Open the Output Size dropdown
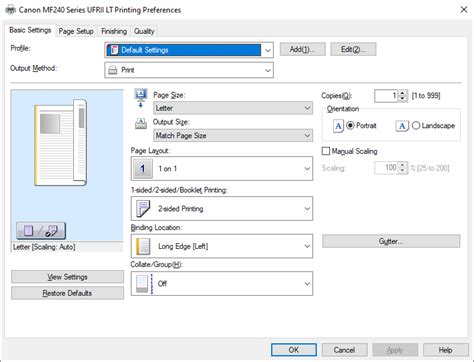 coord(233,135)
